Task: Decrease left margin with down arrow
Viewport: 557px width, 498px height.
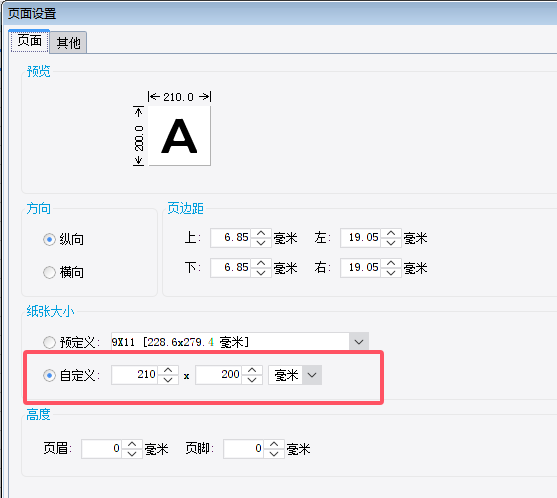Action: pyautogui.click(x=391, y=243)
